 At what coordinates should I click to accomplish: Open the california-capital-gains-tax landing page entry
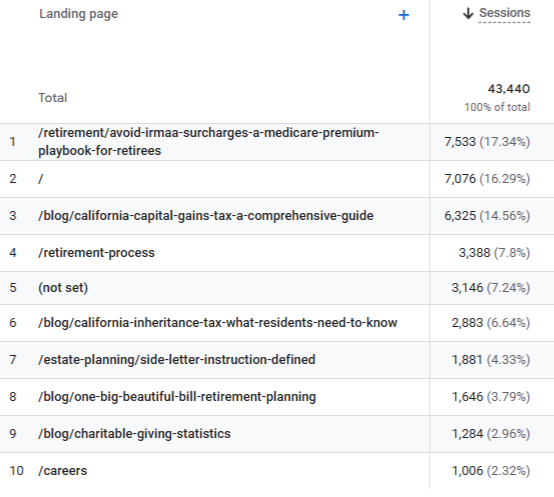(206, 215)
